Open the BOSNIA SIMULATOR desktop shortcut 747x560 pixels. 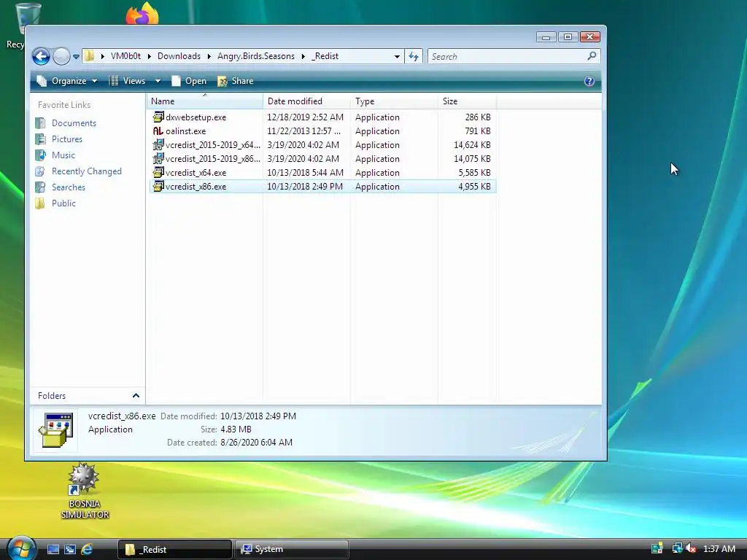pos(85,491)
